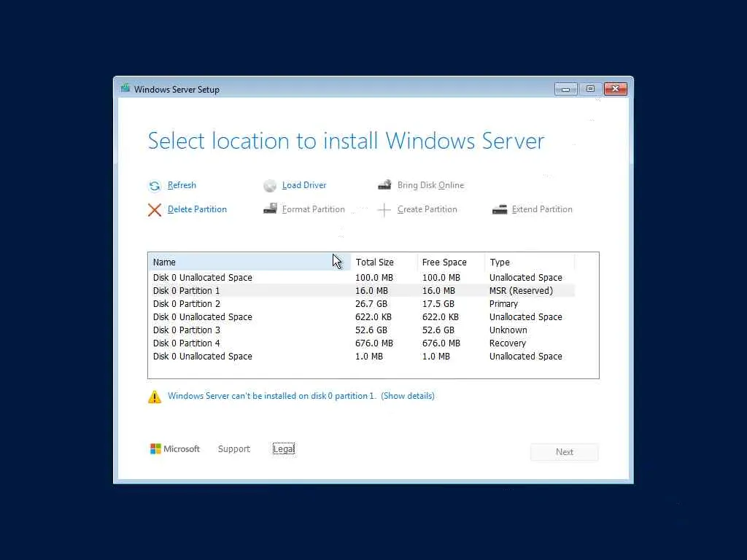
Task: Click the red X Delete Partition icon
Action: coord(155,209)
